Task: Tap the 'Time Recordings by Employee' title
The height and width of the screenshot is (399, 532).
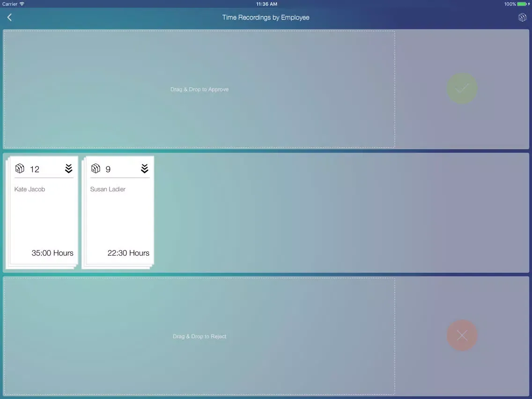Action: pos(266,17)
